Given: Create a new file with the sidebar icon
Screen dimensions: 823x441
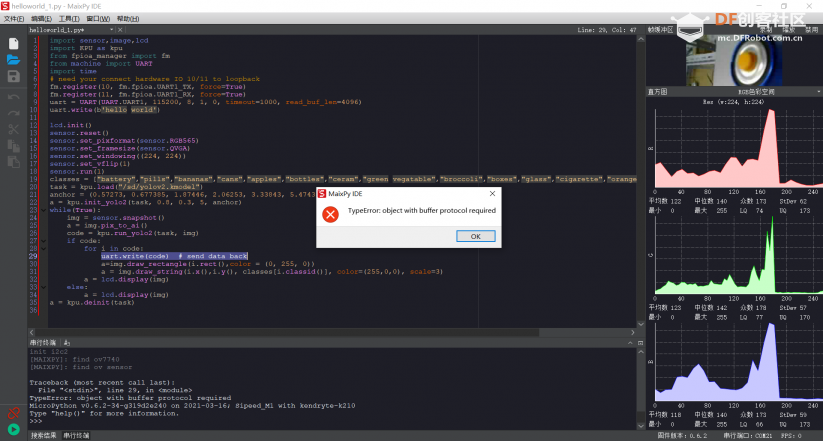Looking at the screenshot, I should [14, 44].
